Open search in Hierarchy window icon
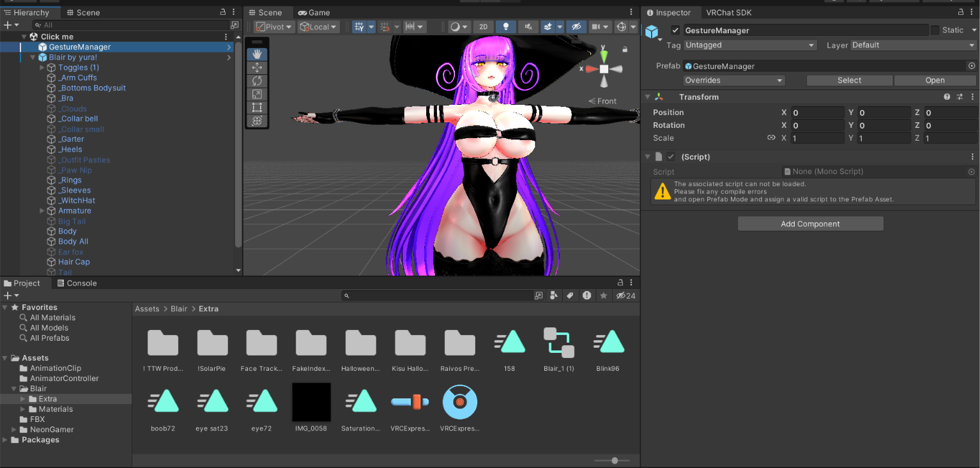Screen dimensions: 980x468 (x=234, y=25)
